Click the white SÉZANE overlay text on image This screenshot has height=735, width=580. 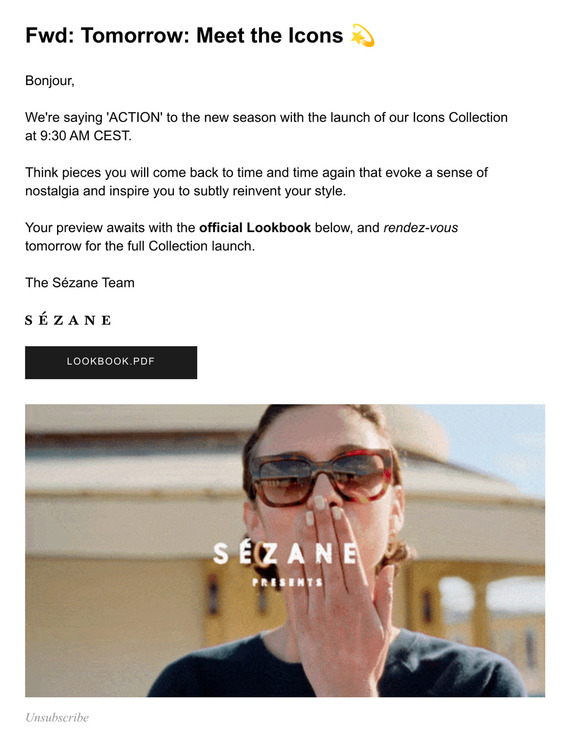(x=285, y=554)
